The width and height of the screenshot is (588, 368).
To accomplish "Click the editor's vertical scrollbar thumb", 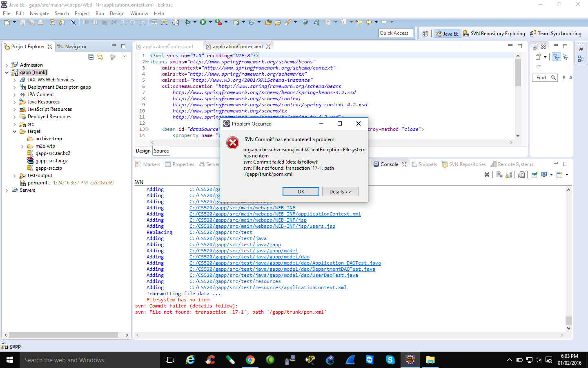I will (518, 73).
